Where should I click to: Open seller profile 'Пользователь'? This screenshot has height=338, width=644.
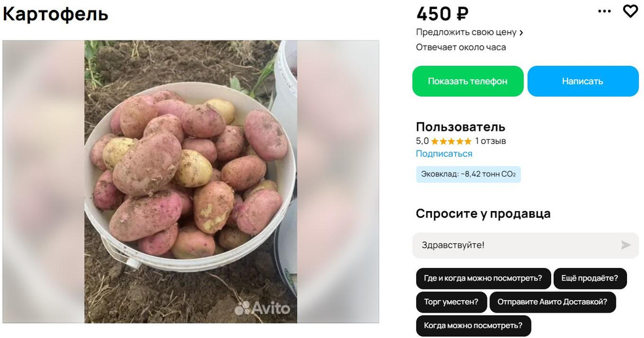pos(460,127)
